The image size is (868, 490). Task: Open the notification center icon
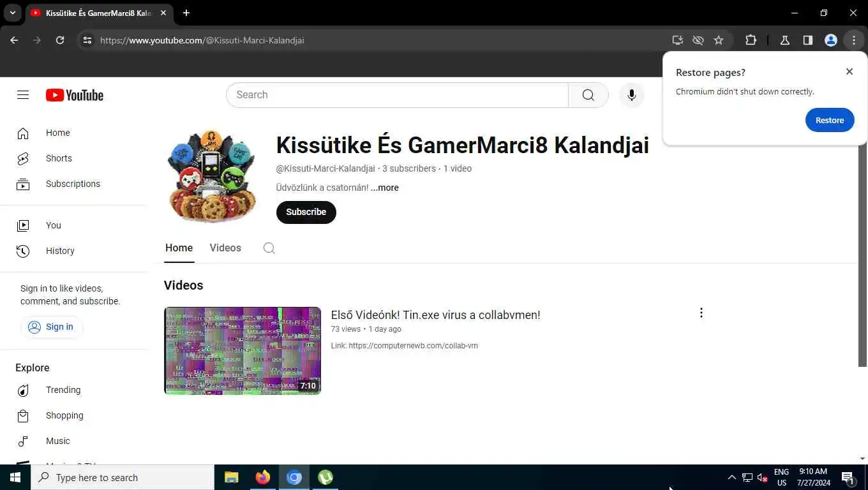point(849,477)
